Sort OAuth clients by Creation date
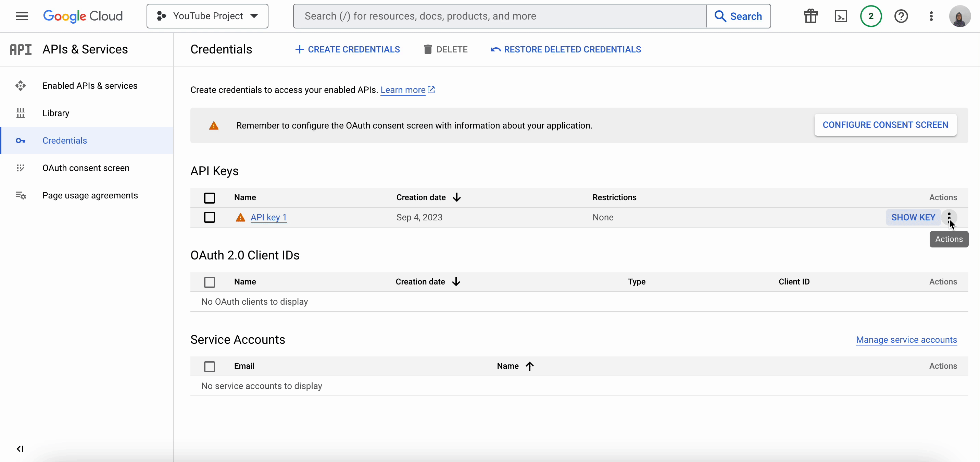 pos(428,281)
